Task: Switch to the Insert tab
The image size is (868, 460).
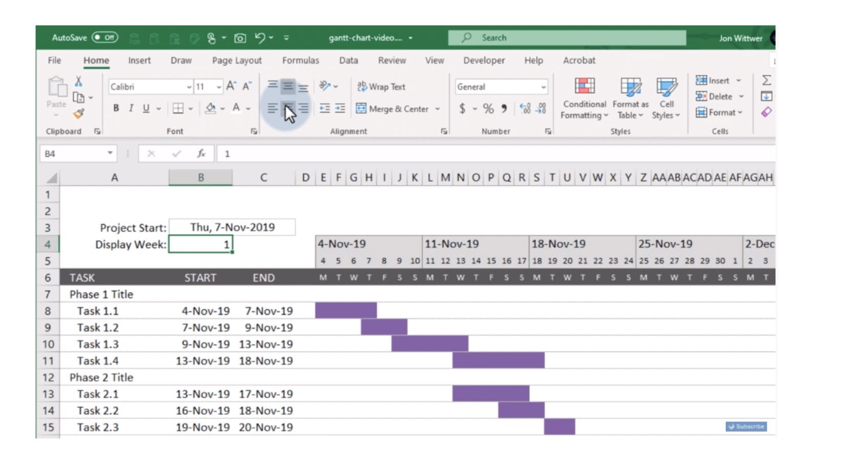Action: click(139, 60)
